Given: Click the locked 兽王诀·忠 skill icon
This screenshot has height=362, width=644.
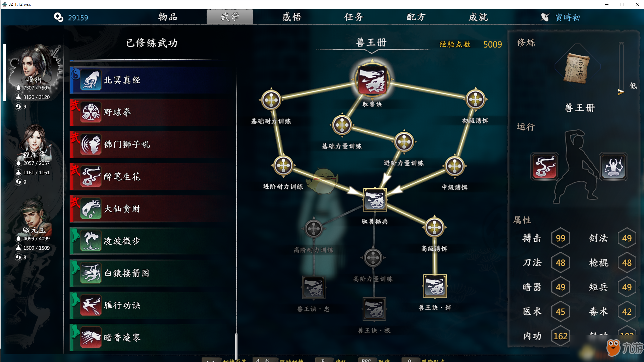Looking at the screenshot, I should tap(314, 287).
